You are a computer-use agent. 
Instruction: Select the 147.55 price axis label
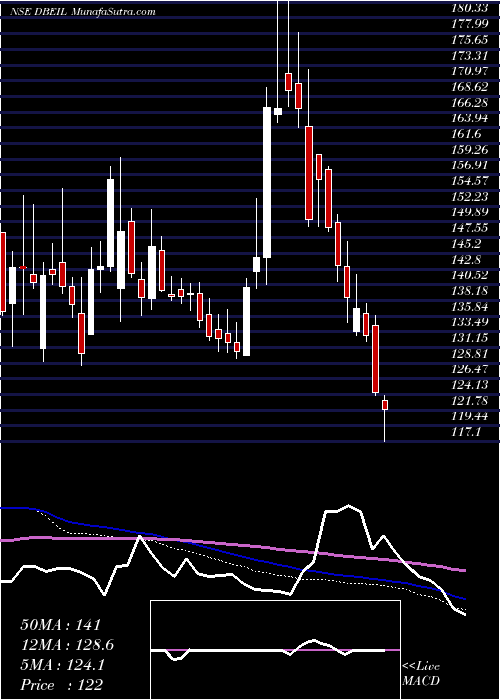coord(471,228)
